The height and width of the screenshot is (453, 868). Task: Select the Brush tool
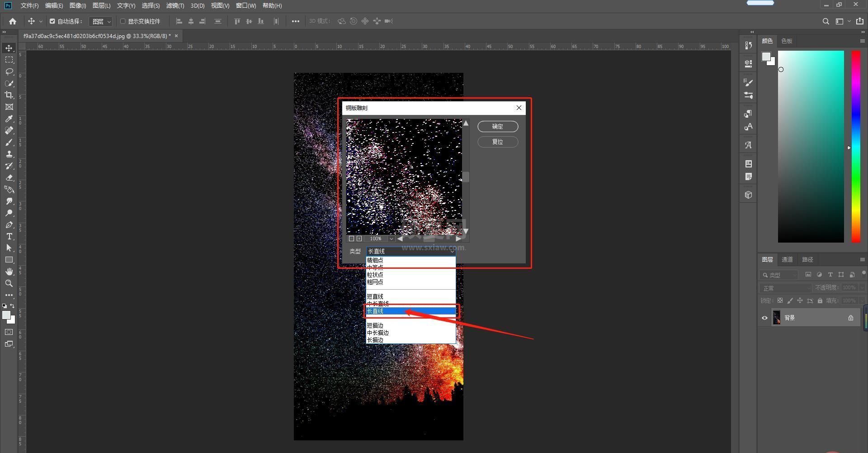[9, 142]
